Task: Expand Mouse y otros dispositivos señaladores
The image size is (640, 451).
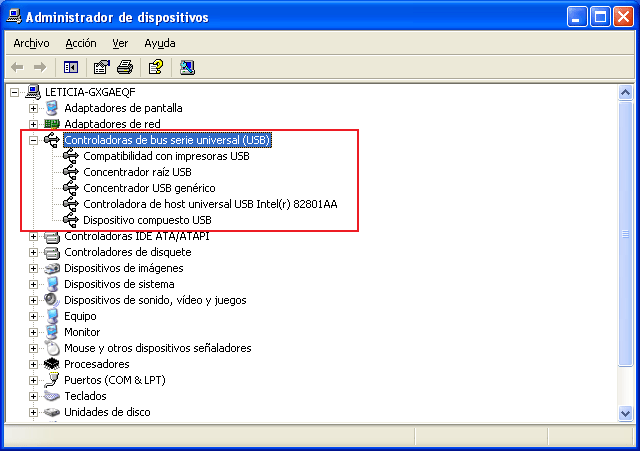Action: [33, 348]
